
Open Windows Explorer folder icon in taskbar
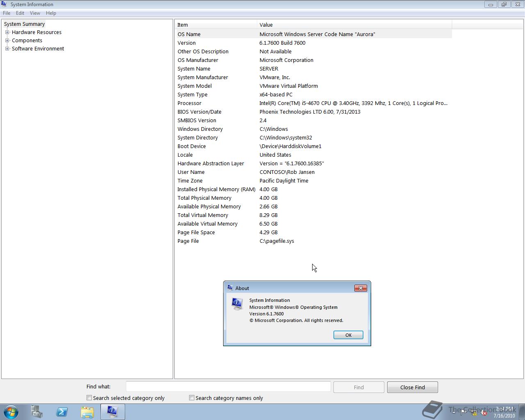(87, 412)
